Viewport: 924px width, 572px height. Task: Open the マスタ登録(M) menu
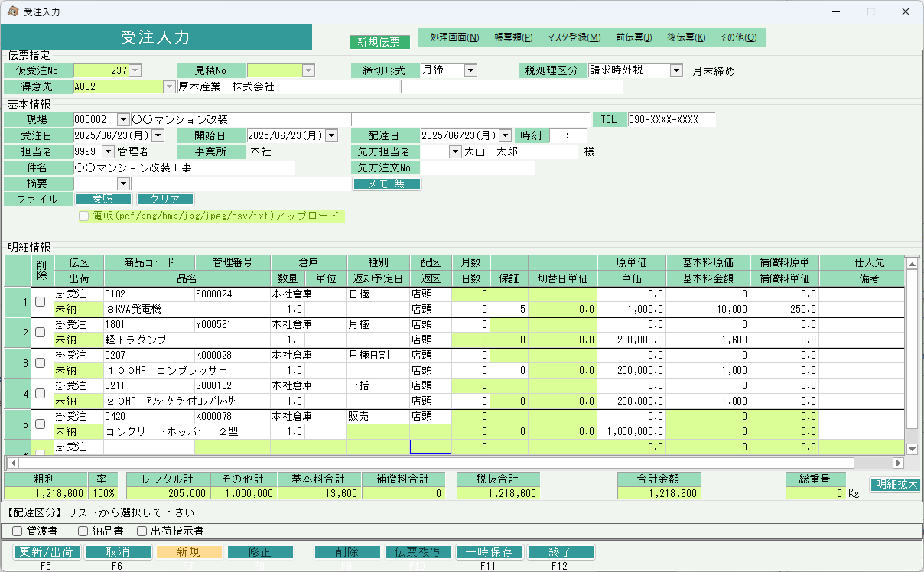574,37
